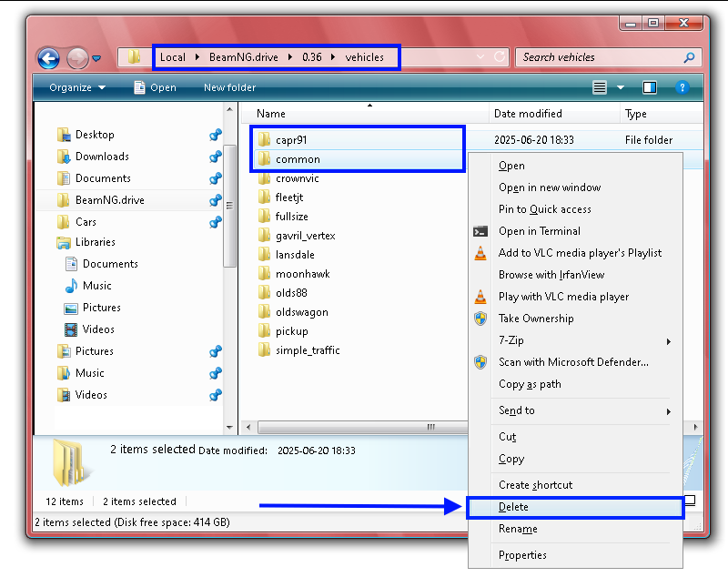728x577 pixels.
Task: Click the vehicles breadcrumb segment
Action: coord(365,57)
